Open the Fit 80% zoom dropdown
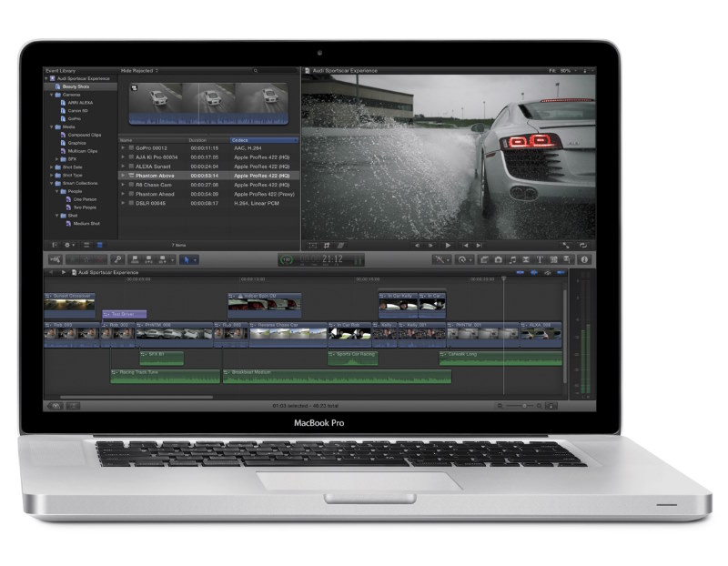The width and height of the screenshot is (728, 566). click(562, 71)
